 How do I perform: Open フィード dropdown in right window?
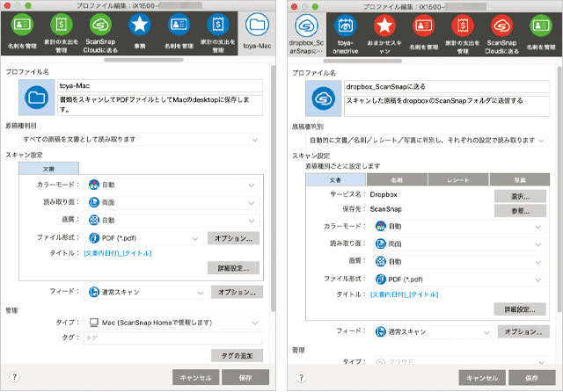pos(433,332)
